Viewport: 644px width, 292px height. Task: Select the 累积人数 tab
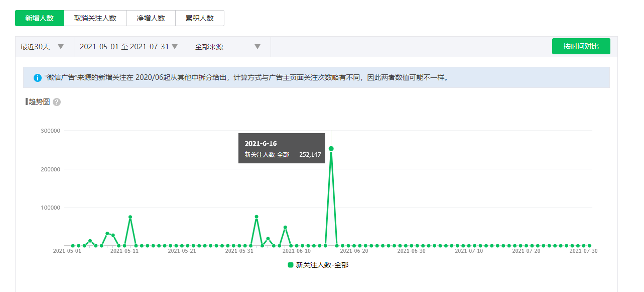pyautogui.click(x=199, y=18)
